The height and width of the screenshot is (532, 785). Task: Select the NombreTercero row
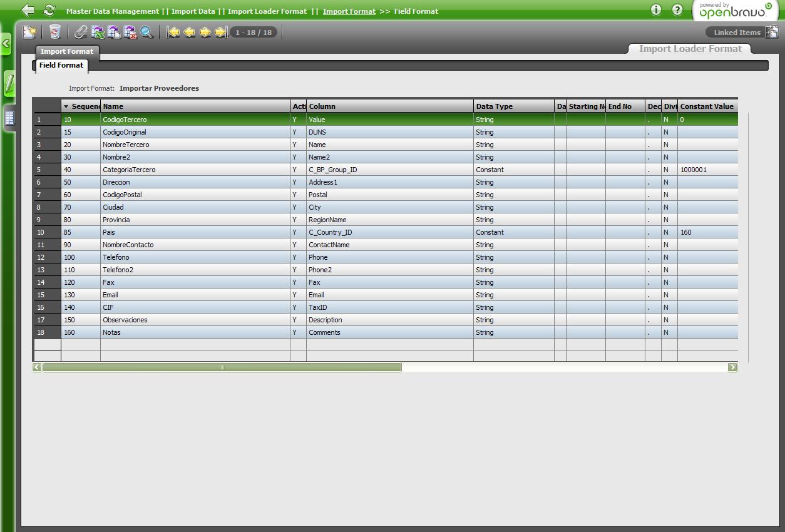coord(386,145)
